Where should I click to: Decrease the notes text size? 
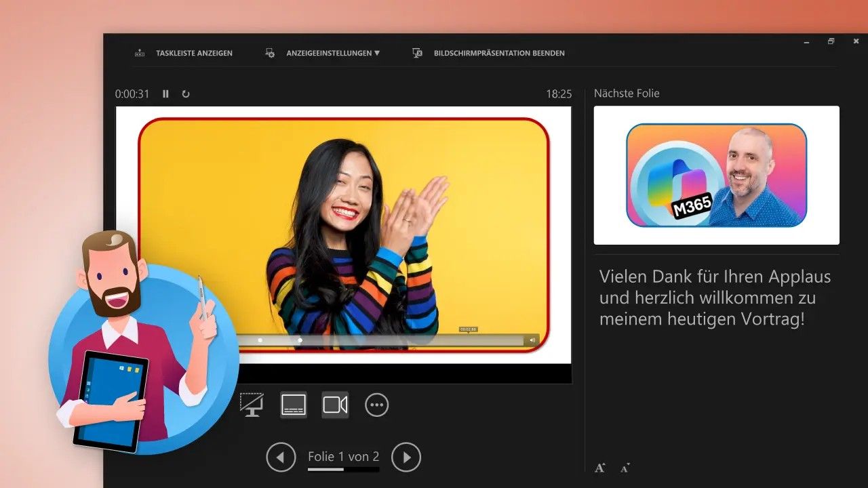(625, 468)
